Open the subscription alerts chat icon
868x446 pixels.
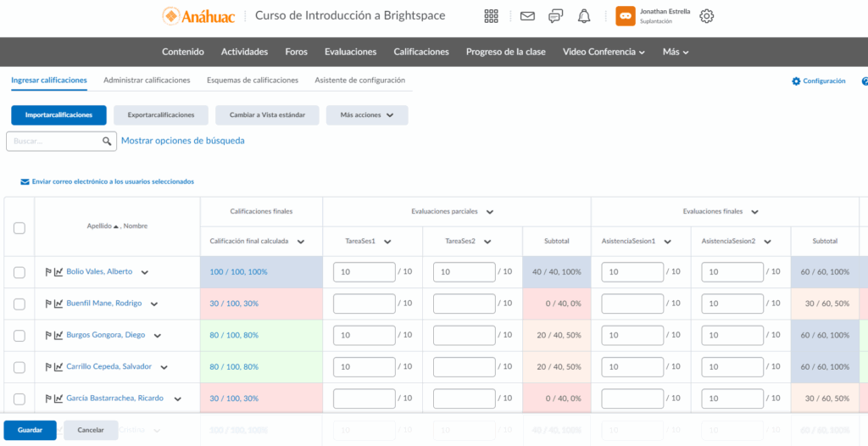[555, 16]
